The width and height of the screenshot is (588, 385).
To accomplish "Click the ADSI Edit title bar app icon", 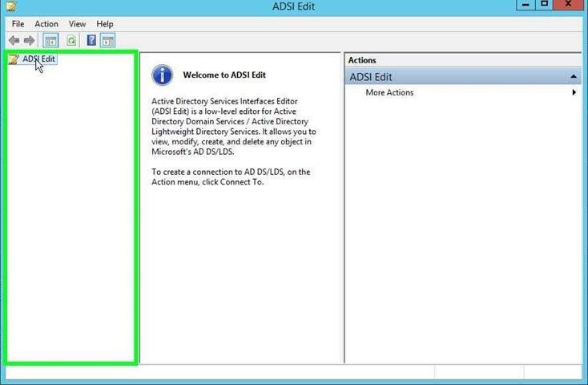I will [11, 6].
